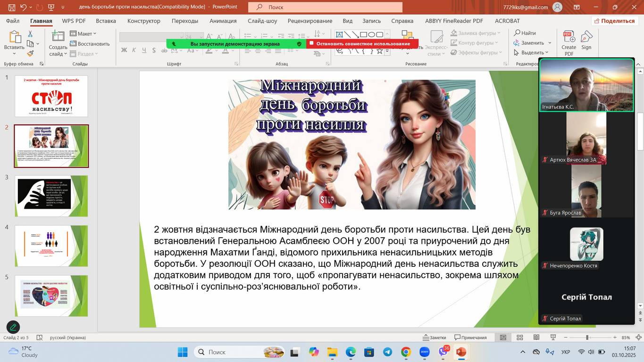Expand the Макет layout dropdown
The width and height of the screenshot is (644, 362).
click(x=84, y=33)
